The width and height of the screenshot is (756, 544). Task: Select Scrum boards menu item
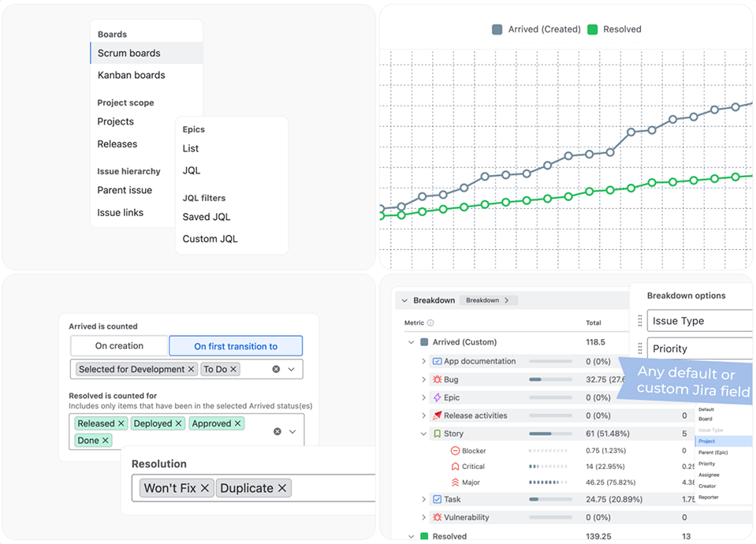(x=147, y=53)
